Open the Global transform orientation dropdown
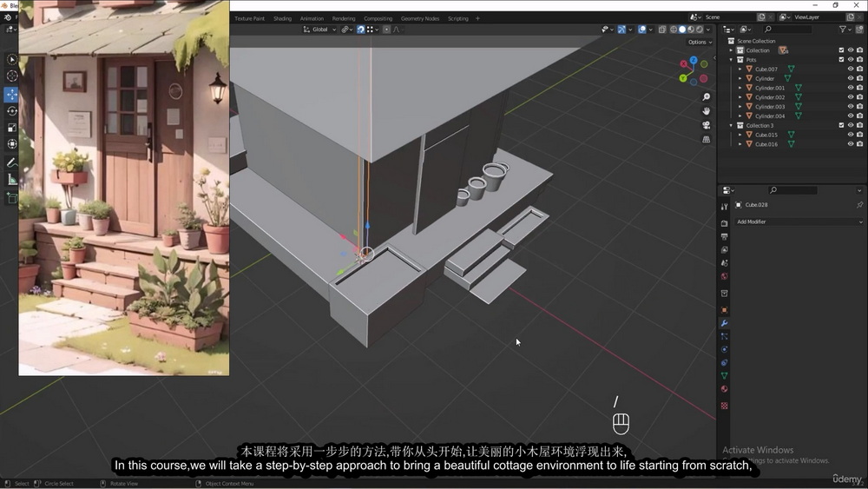Viewport: 868px width, 489px height. 319,30
